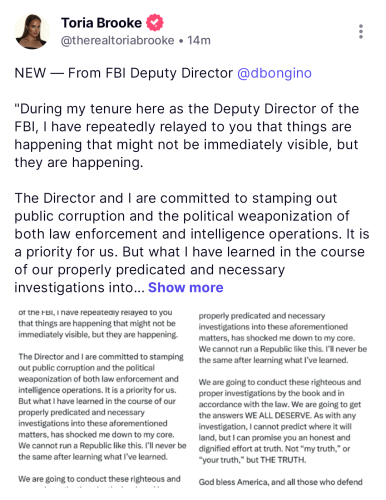
Task: Expand the post with Show more
Action: coord(186,287)
